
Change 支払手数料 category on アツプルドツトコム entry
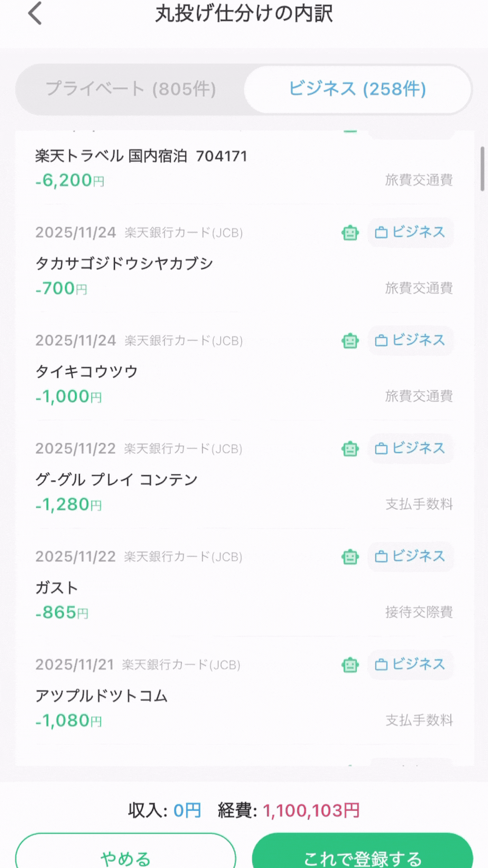[419, 720]
